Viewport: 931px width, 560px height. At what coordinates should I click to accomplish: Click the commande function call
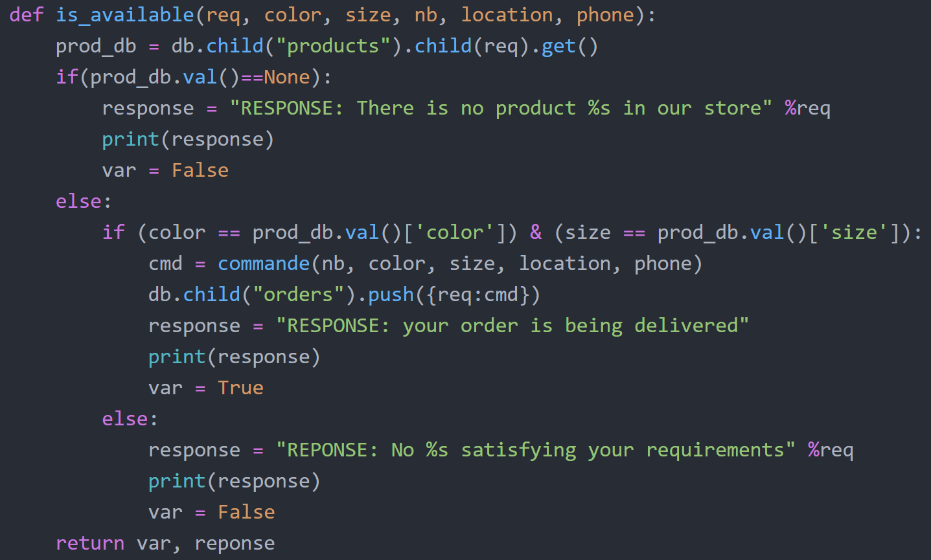[264, 263]
